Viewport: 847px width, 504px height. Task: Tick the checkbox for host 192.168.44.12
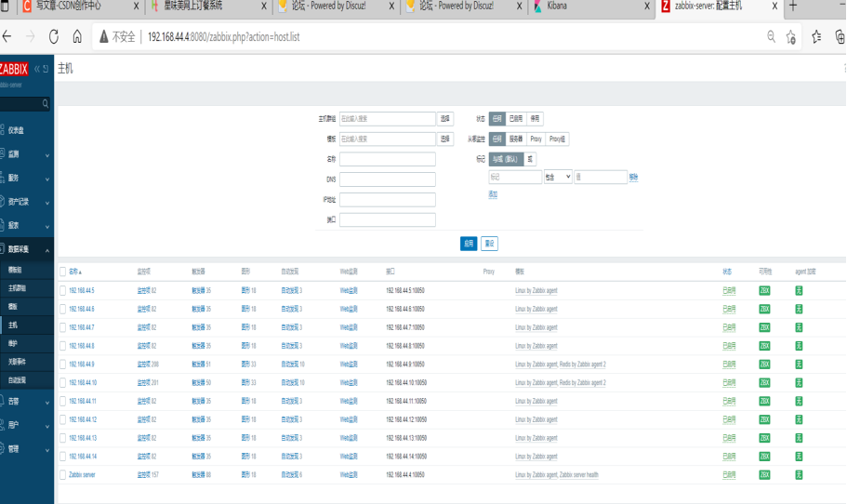[62, 419]
